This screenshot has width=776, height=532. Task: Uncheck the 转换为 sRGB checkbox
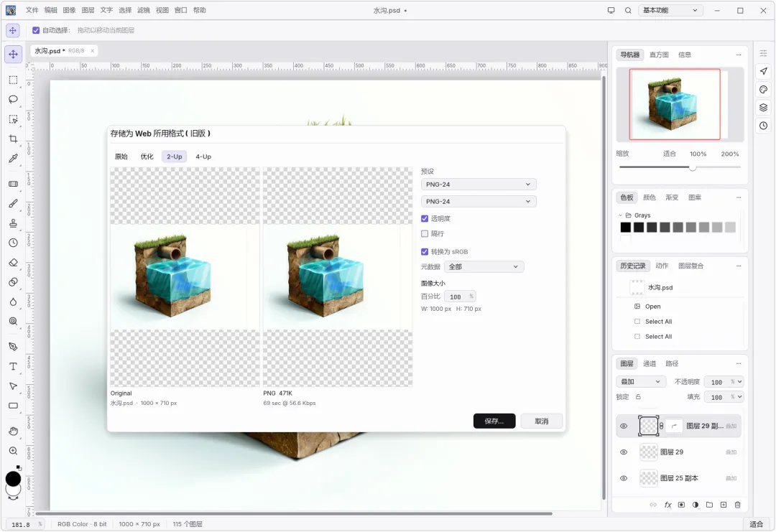pyautogui.click(x=425, y=252)
